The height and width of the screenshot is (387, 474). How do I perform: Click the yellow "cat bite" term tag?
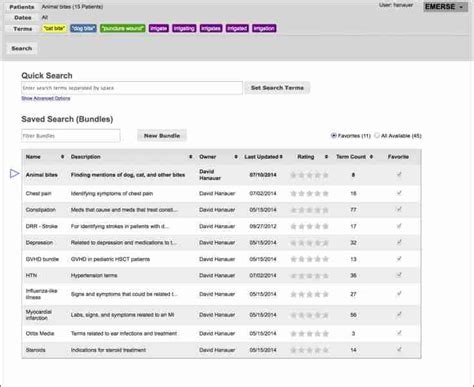tap(54, 28)
